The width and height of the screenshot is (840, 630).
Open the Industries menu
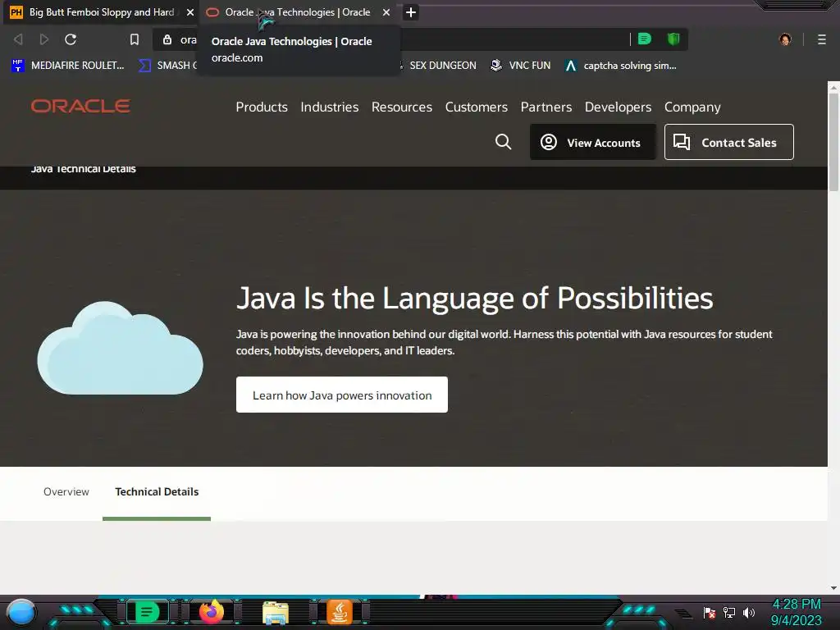(x=330, y=107)
